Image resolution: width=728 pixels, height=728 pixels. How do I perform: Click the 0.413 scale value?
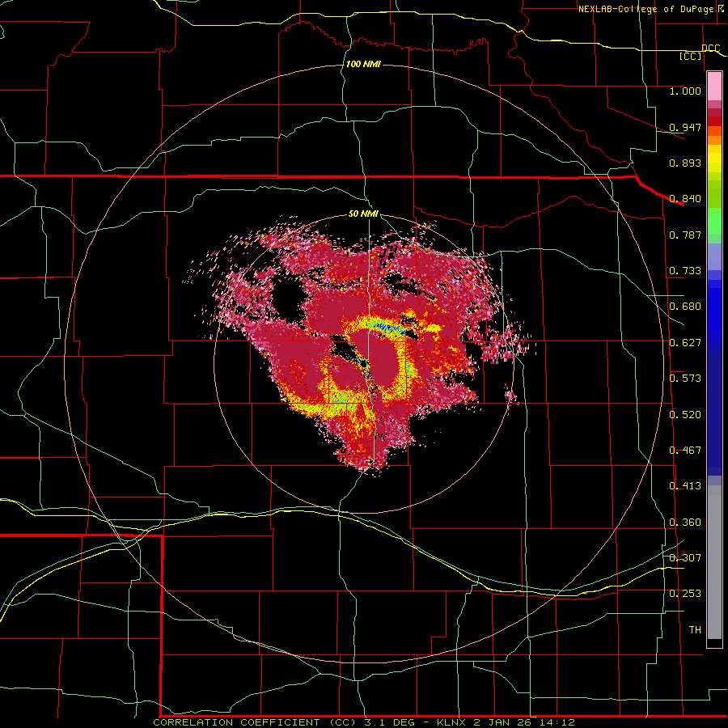coord(685,486)
